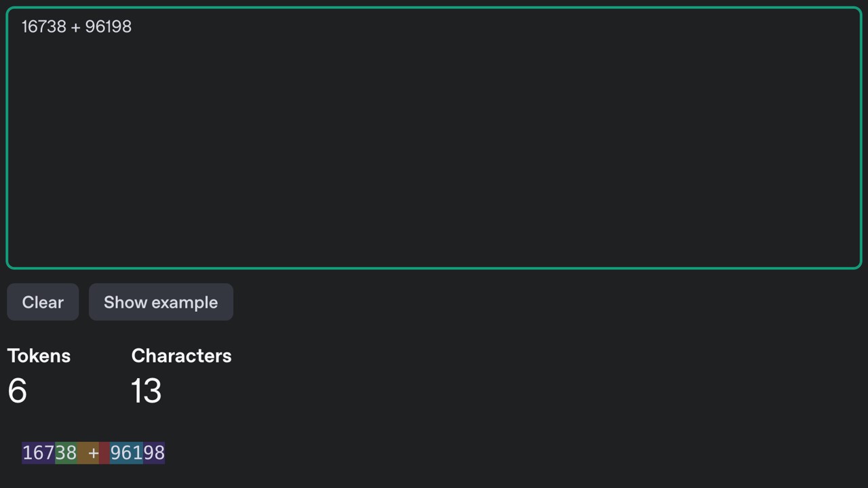Viewport: 868px width, 488px height.
Task: Click the token count value 6
Action: pyautogui.click(x=17, y=391)
